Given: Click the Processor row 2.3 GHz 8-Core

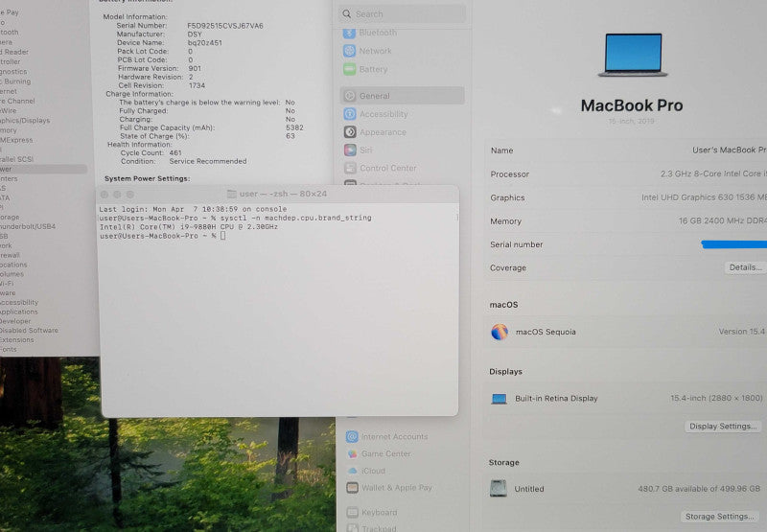Looking at the screenshot, I should 628,174.
